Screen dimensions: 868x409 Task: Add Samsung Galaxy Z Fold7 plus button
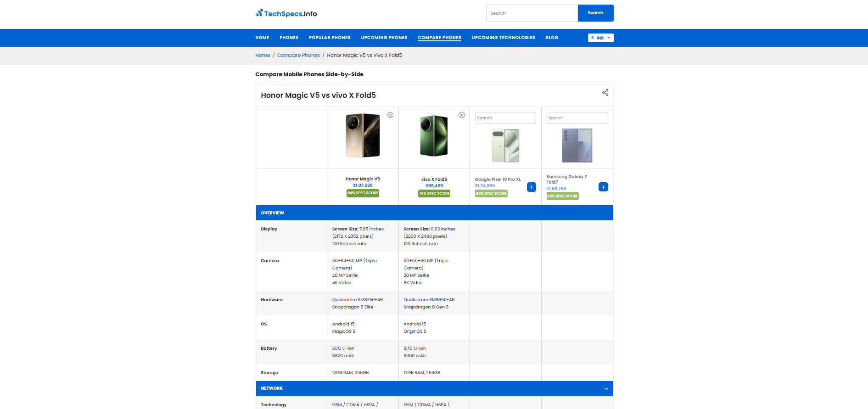point(603,187)
